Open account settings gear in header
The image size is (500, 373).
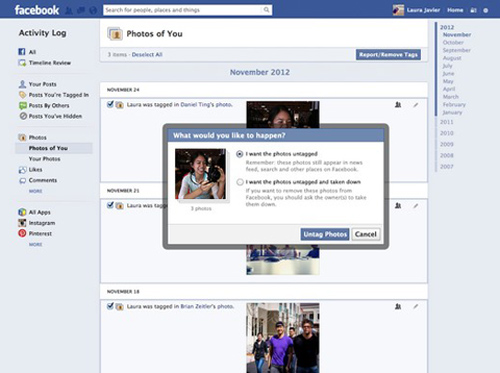coord(486,10)
